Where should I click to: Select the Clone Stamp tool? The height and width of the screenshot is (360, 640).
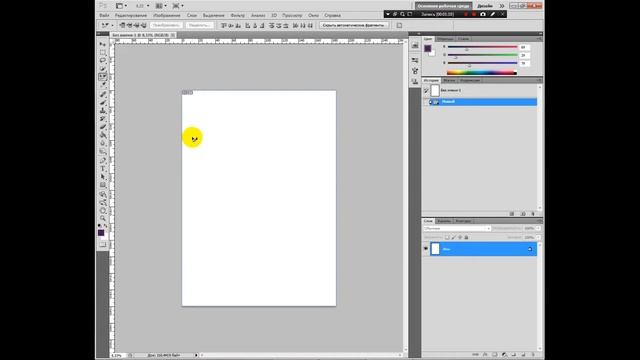click(103, 111)
